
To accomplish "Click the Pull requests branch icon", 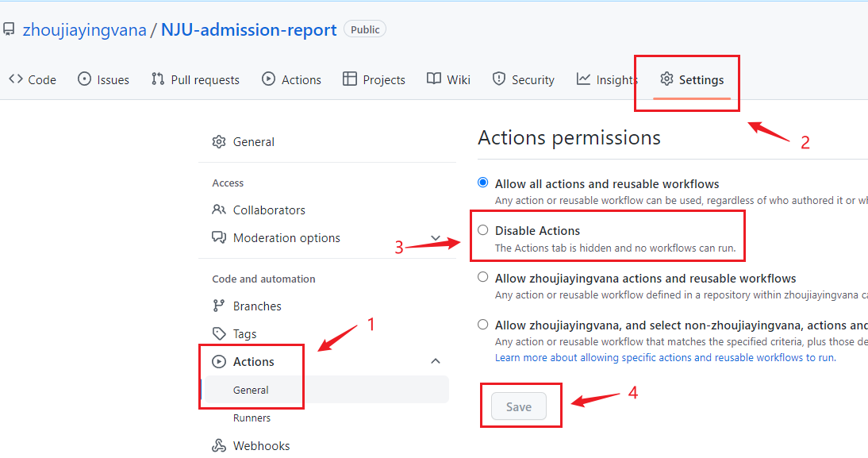I will 158,79.
